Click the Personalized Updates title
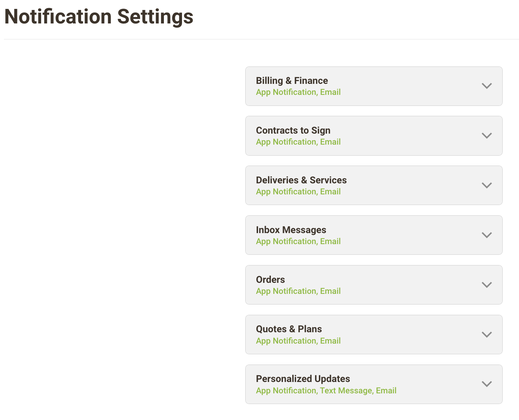Image resolution: width=519 pixels, height=420 pixels. 303,379
